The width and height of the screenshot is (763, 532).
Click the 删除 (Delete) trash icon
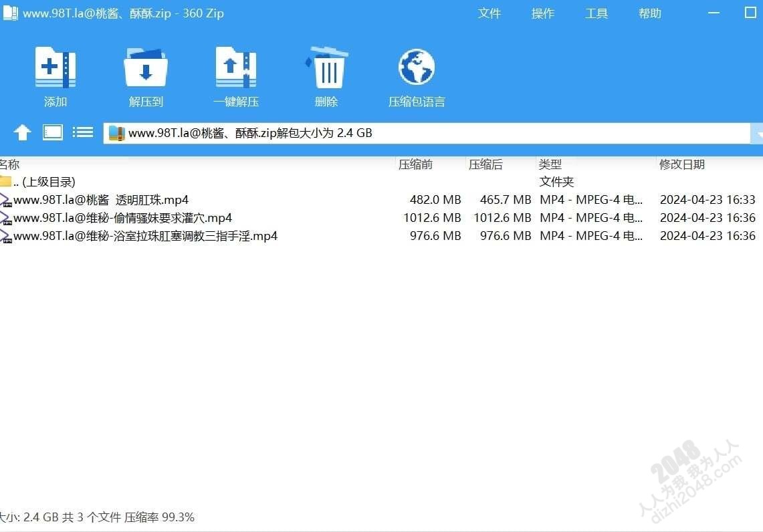326,68
